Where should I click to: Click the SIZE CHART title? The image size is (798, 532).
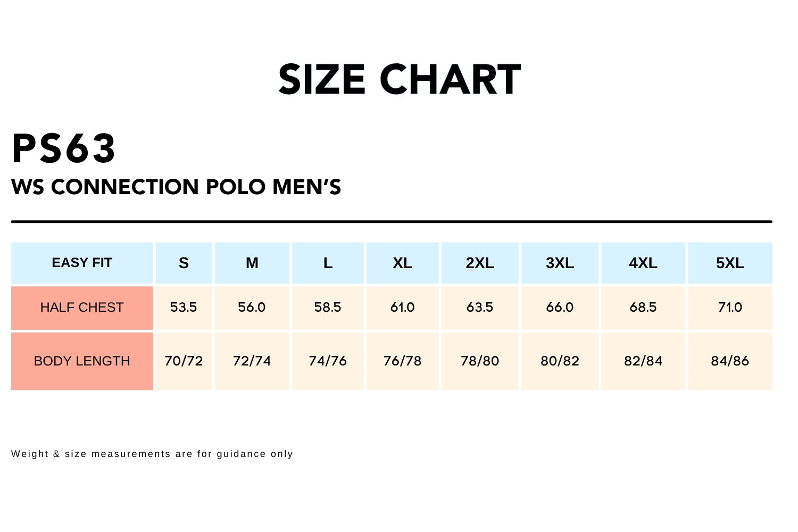400,80
